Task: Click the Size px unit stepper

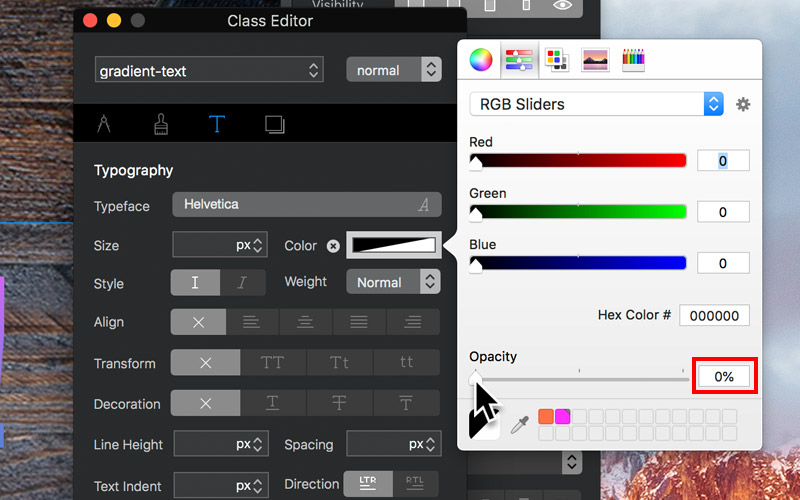Action: coord(258,245)
